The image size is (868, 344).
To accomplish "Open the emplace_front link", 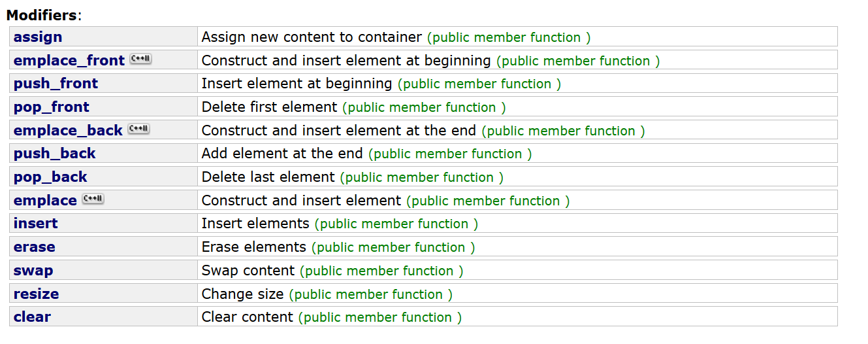I will 69,61.
